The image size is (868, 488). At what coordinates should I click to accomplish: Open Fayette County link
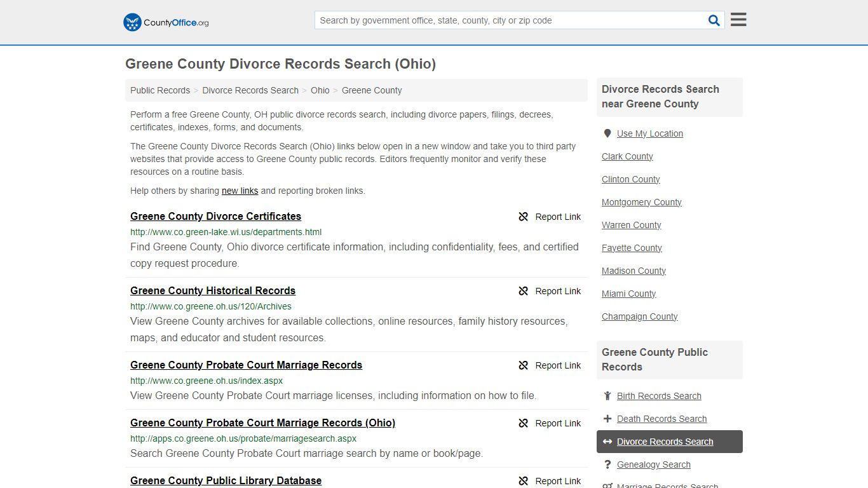632,248
